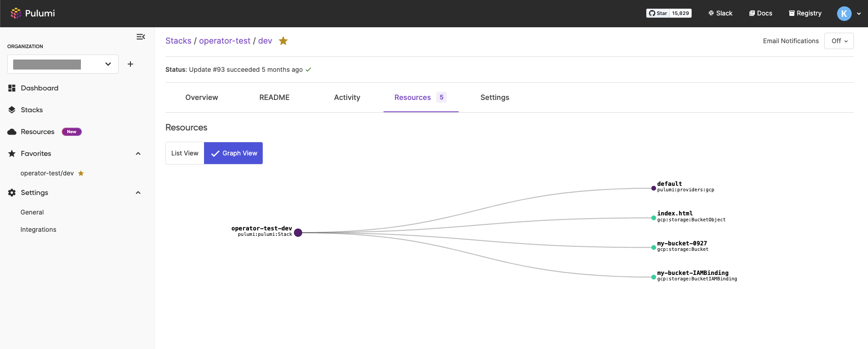The image size is (868, 349).
Task: Click the Settings gear icon in the sidebar
Action: [12, 193]
